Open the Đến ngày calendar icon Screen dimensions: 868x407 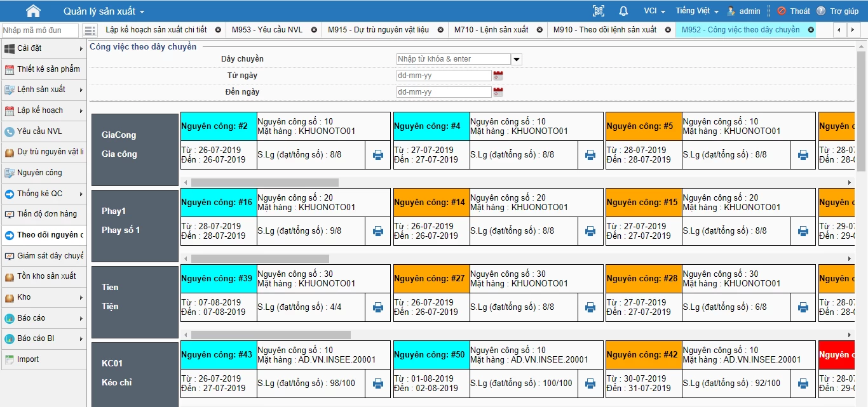pos(498,92)
